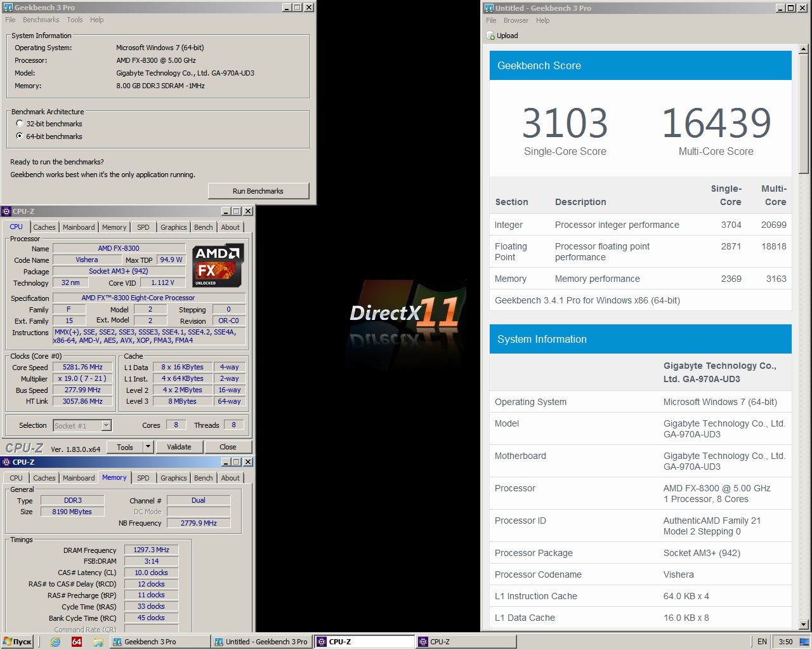Click scrollbar up arrow in Geekbench results
This screenshot has height=650, width=812.
point(804,49)
